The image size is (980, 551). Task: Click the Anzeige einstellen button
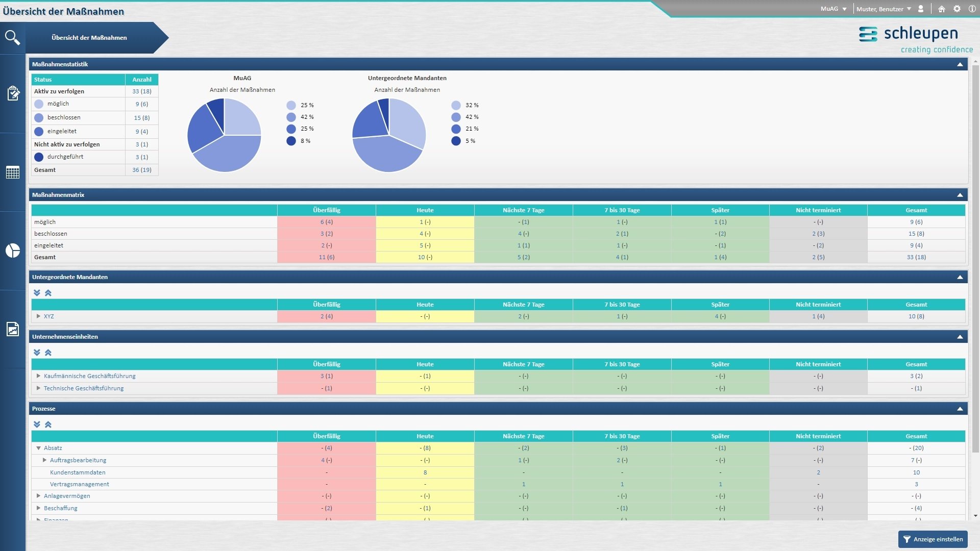933,539
